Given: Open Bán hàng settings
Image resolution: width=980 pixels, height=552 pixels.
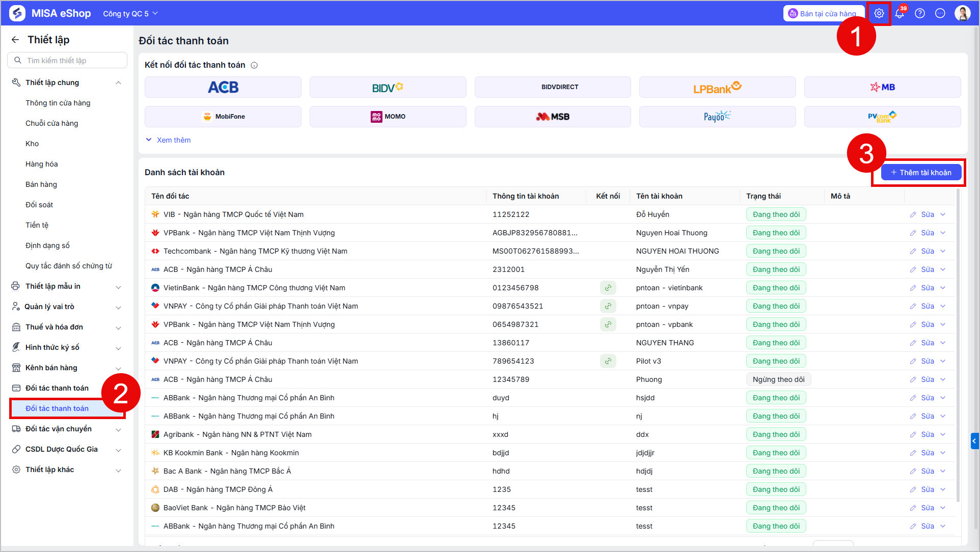Looking at the screenshot, I should (x=41, y=184).
